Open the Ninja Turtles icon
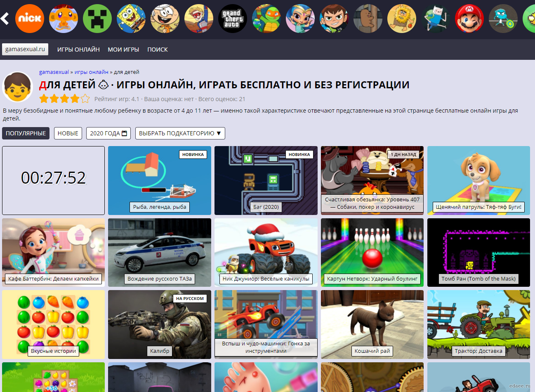This screenshot has width=535, height=392. (266, 19)
